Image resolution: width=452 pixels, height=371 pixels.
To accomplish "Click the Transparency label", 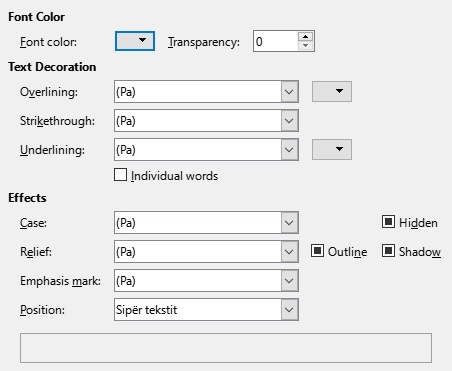I will tap(204, 42).
